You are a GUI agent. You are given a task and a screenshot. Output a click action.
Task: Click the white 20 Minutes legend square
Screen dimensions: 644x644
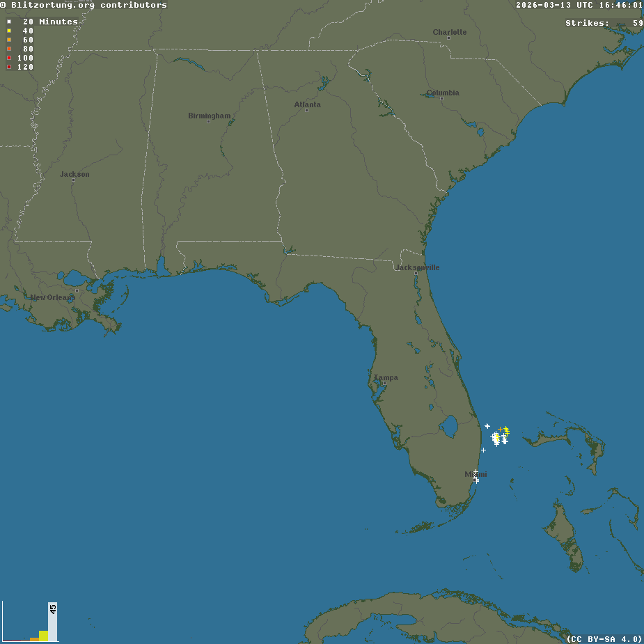pos(9,22)
